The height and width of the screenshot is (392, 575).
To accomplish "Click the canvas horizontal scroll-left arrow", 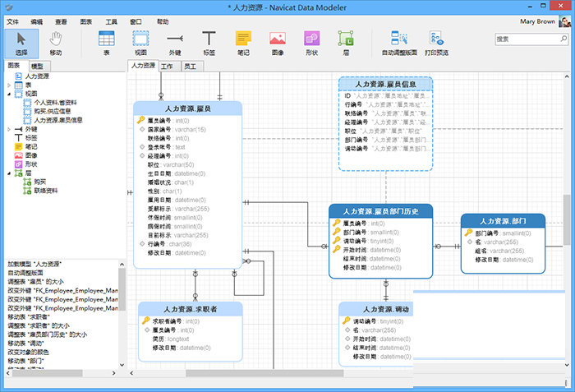I will click(131, 373).
